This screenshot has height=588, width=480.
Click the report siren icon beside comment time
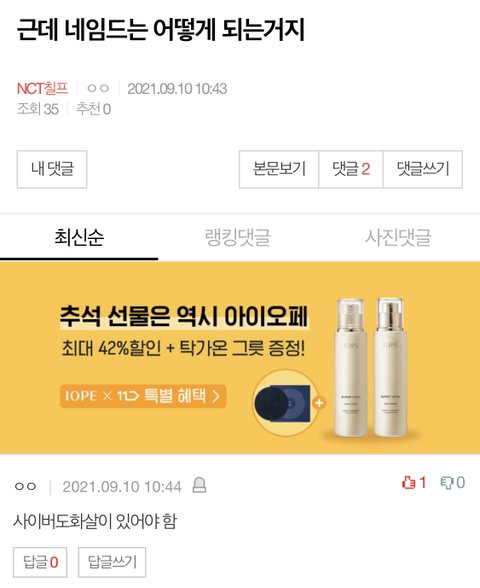click(x=199, y=484)
